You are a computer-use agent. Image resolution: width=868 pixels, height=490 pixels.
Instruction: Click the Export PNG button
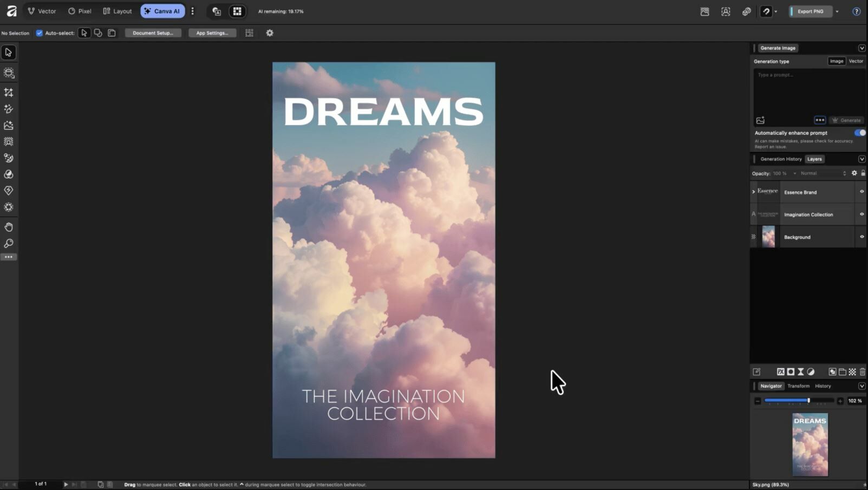[x=811, y=11]
